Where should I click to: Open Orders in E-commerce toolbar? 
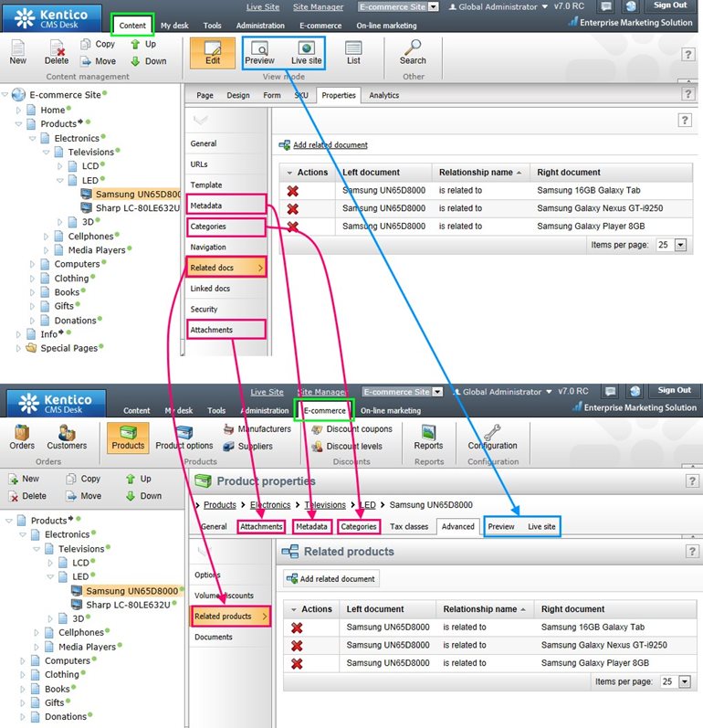[x=22, y=438]
